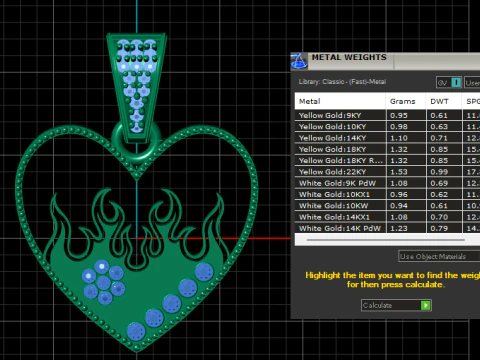The height and width of the screenshot is (360, 480).
Task: Toggle the GV switch
Action: coord(449,83)
